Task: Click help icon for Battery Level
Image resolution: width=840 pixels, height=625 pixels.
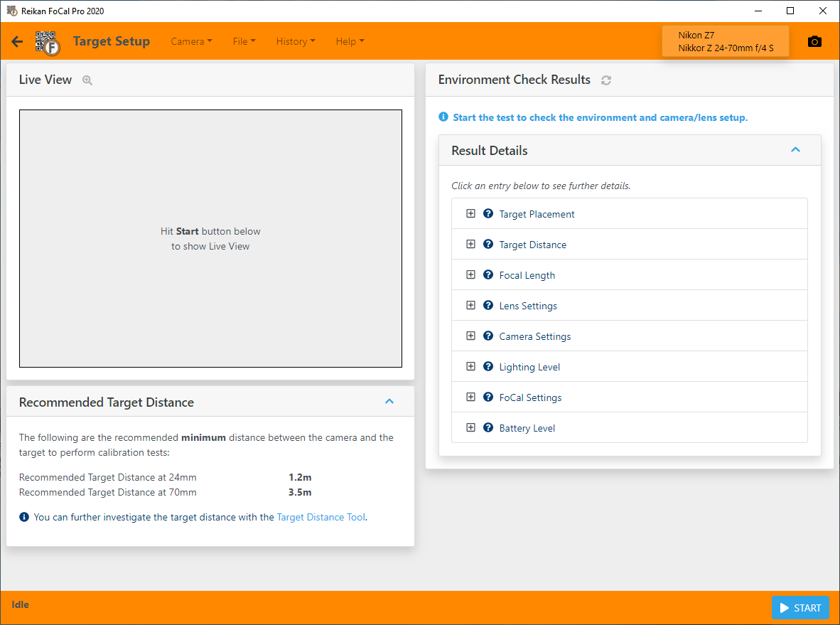Action: [x=488, y=427]
